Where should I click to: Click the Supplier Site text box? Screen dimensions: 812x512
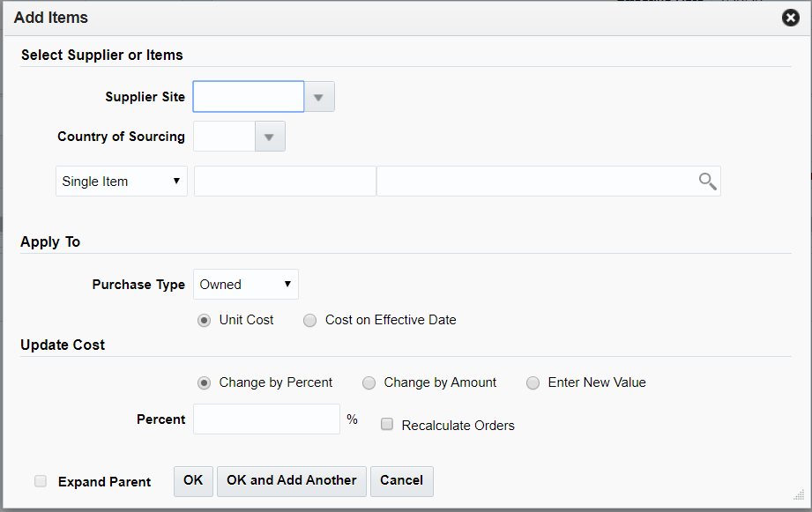coord(248,96)
